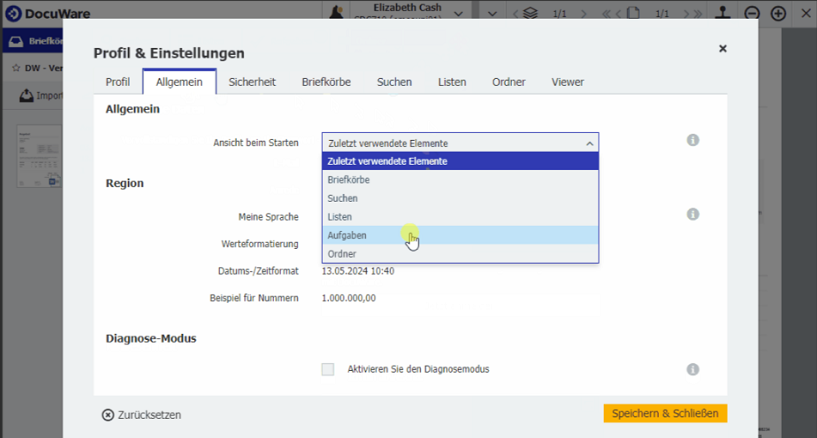Click the Zurücksetzen reset link
The width and height of the screenshot is (817, 438).
point(141,414)
